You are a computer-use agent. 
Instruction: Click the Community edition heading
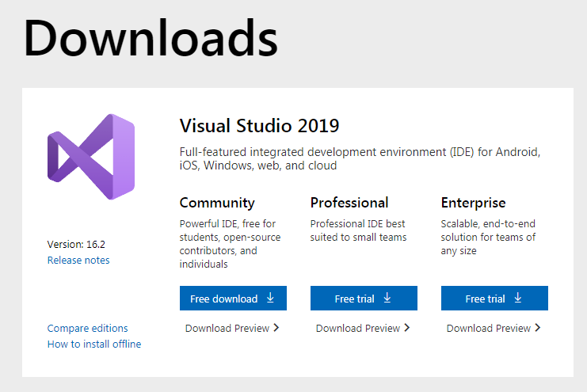(x=217, y=204)
